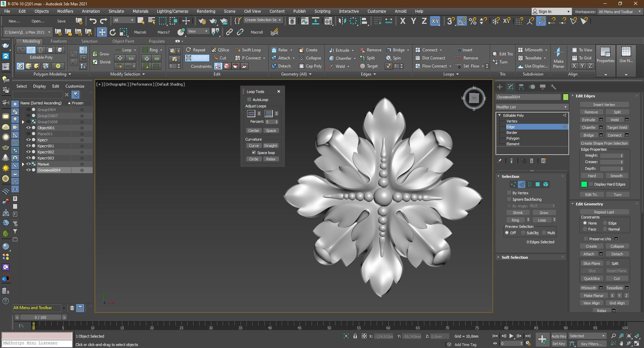Switch to the Object Paint ribbon tab

[x=123, y=41]
